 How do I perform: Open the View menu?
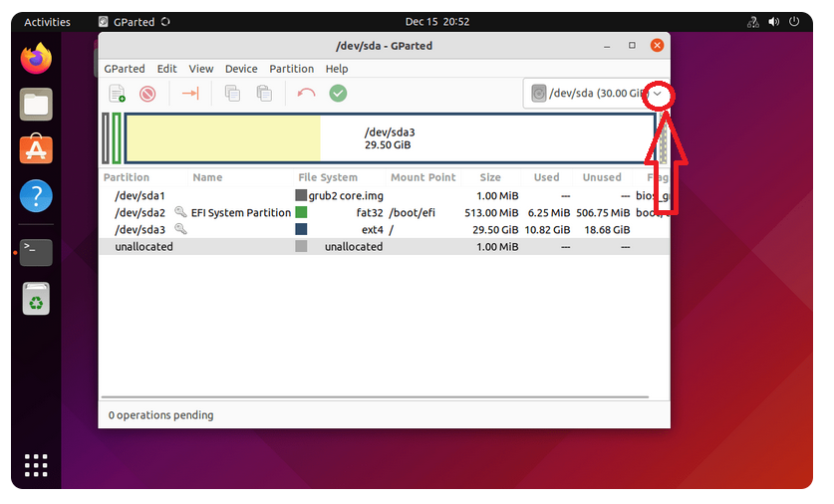click(201, 69)
